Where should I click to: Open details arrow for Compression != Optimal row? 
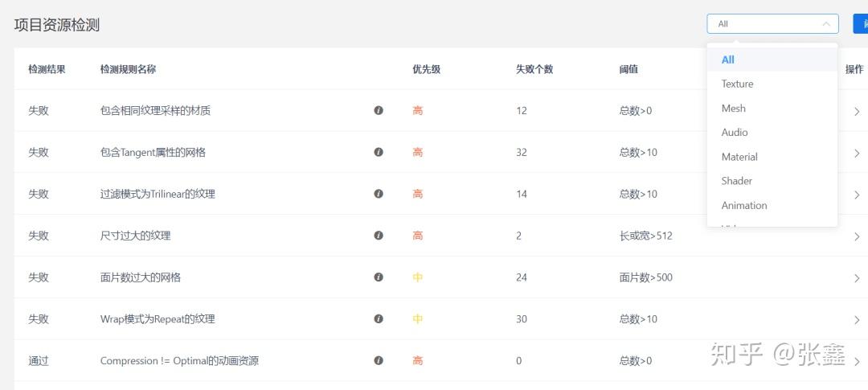[x=857, y=362]
